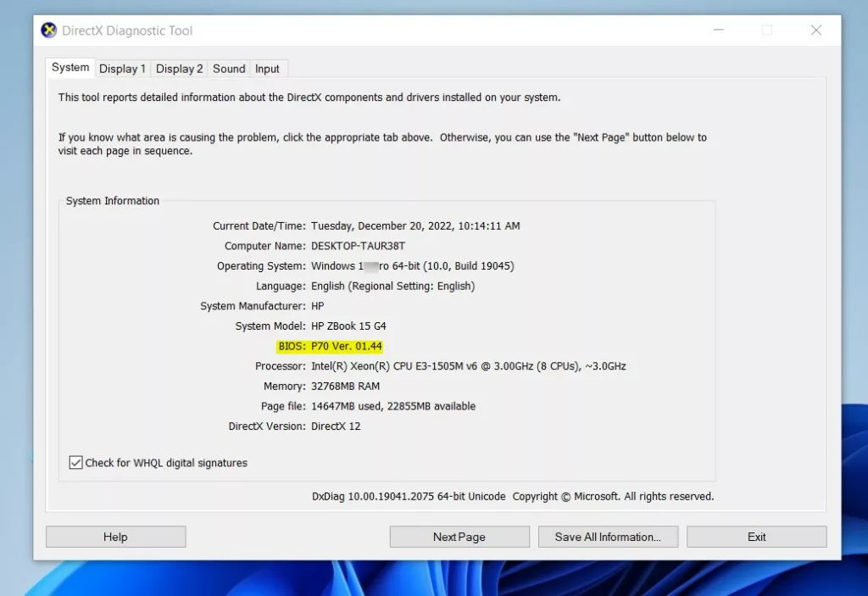The height and width of the screenshot is (596, 868).
Task: Click Save All Information button
Action: 608,537
